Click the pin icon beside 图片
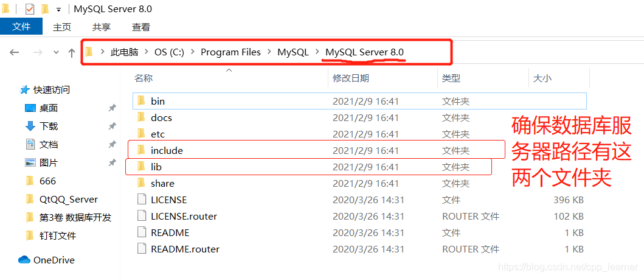Screen dimensions: 644x278 (112, 163)
